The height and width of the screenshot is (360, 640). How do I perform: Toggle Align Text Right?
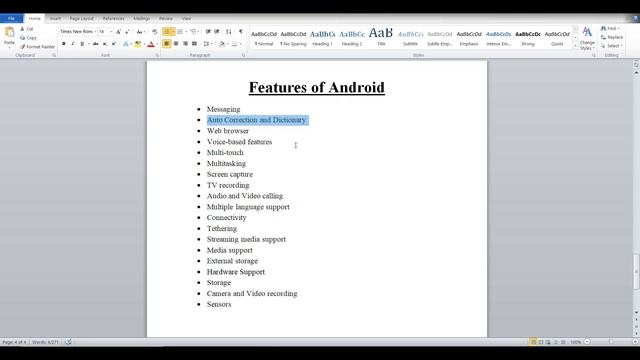click(185, 44)
